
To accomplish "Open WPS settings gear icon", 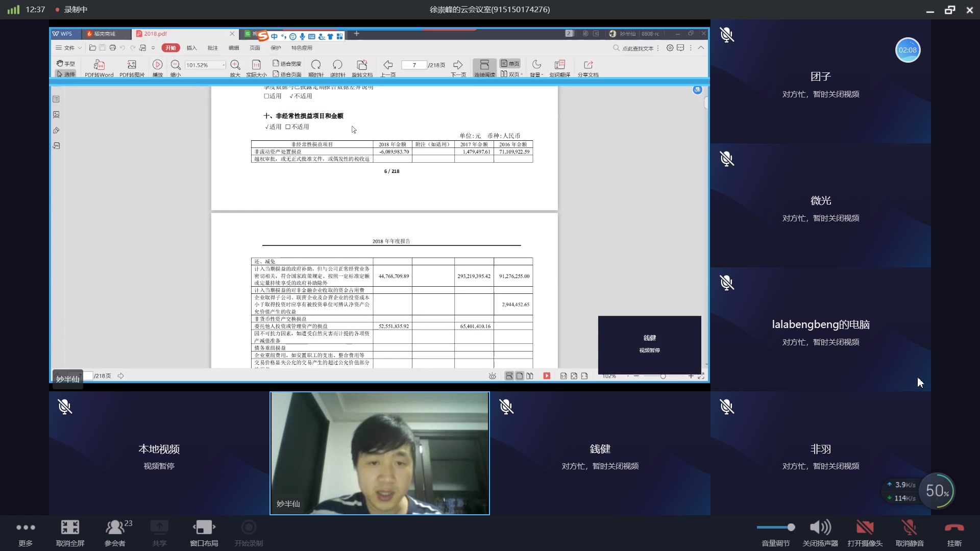I will tap(670, 48).
